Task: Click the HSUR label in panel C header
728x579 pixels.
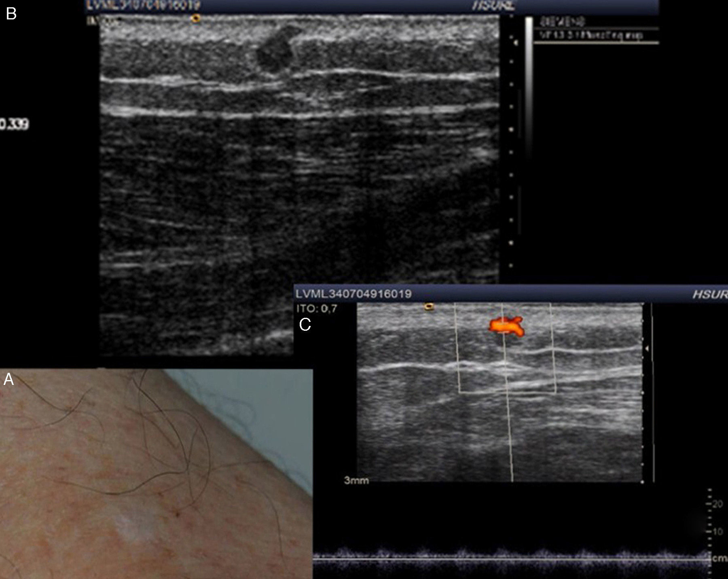Action: 709,294
